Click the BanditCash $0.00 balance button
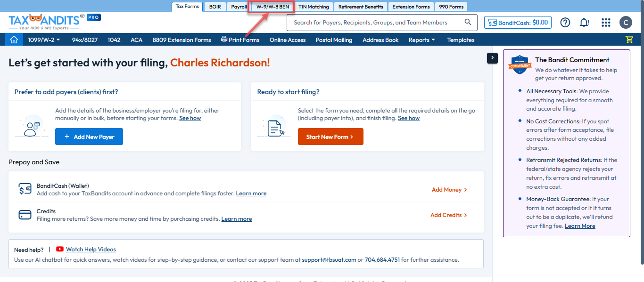 coord(518,22)
